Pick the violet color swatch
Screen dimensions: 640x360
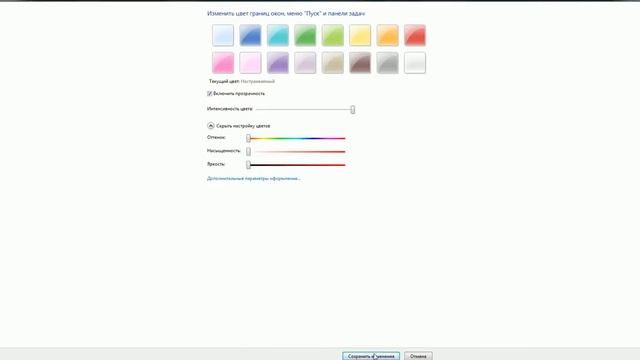point(278,62)
